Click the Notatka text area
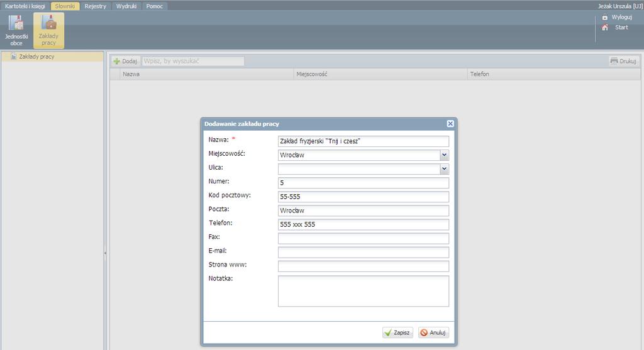This screenshot has height=350, width=644. pyautogui.click(x=364, y=291)
